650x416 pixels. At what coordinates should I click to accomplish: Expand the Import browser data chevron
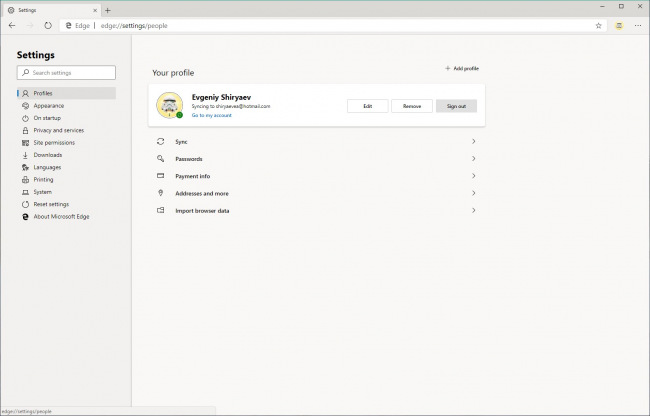coord(473,210)
